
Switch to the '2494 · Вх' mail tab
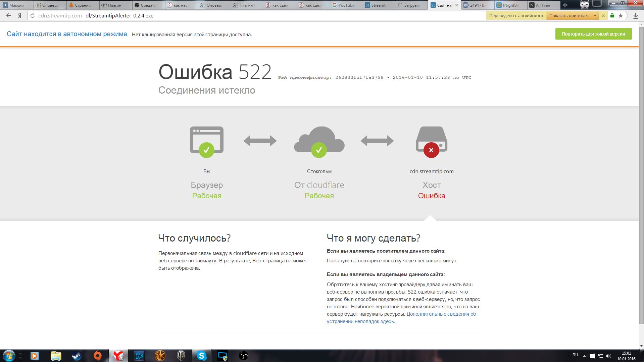(x=477, y=5)
